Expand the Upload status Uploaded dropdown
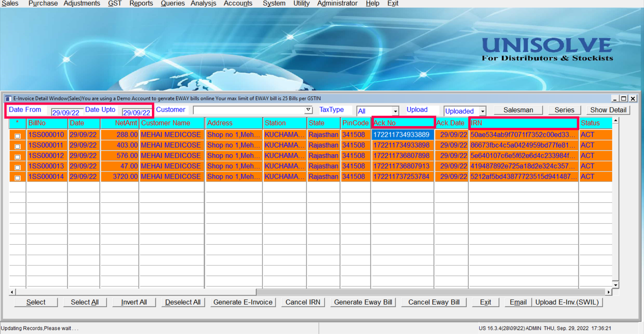The image size is (644, 334). [483, 111]
